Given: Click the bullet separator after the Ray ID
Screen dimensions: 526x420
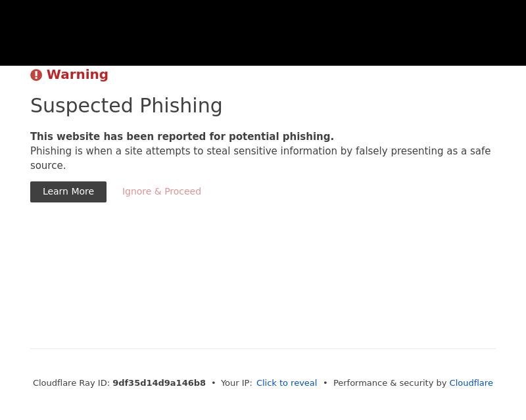Looking at the screenshot, I should pos(214,383).
